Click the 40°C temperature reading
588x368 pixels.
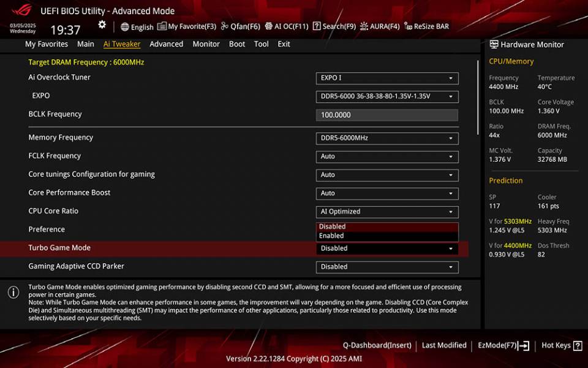click(x=545, y=86)
